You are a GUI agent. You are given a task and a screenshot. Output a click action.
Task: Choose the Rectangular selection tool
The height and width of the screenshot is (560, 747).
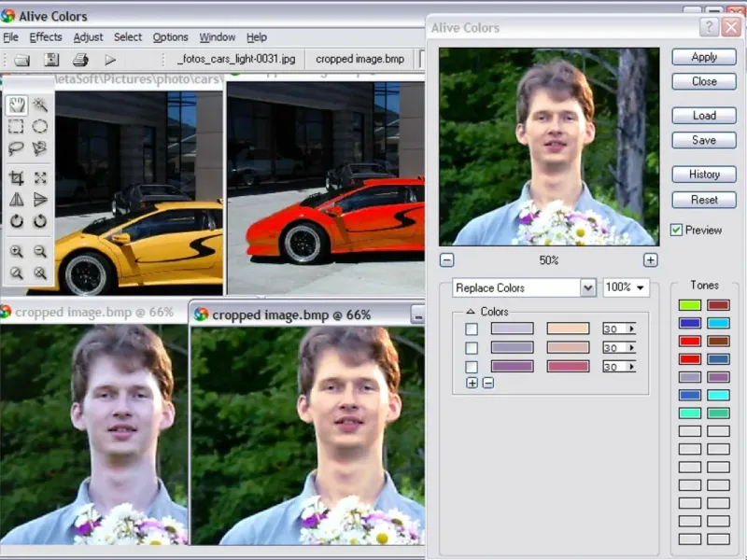click(x=17, y=127)
